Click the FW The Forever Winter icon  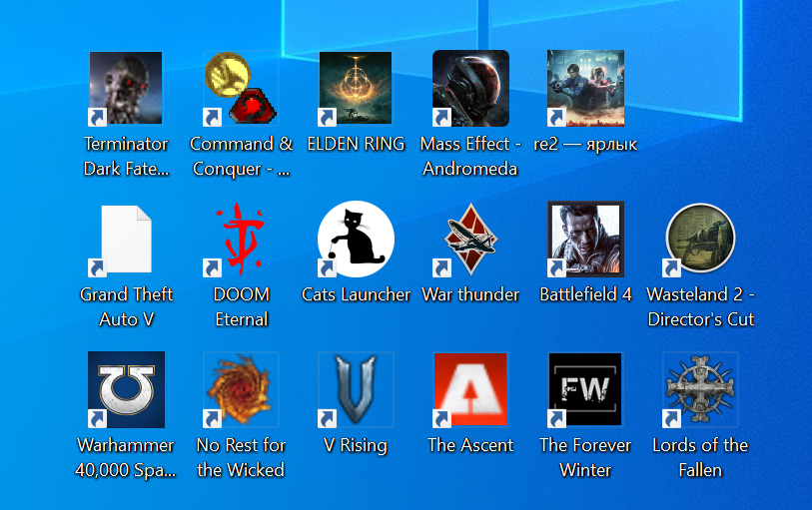[585, 390]
